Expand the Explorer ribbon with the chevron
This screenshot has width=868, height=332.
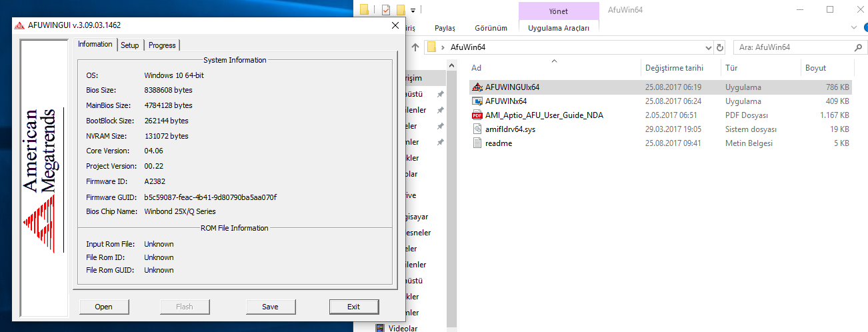coord(855,27)
